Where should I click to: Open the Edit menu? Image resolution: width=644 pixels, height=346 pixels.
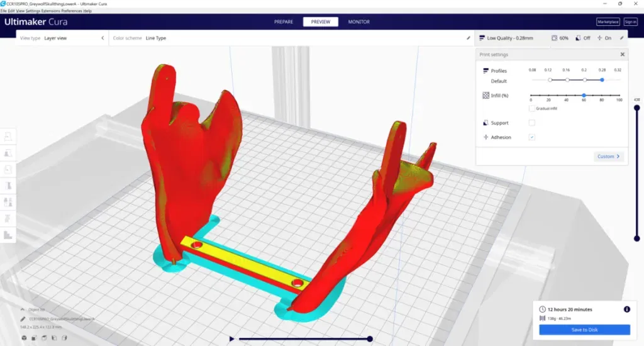point(11,11)
